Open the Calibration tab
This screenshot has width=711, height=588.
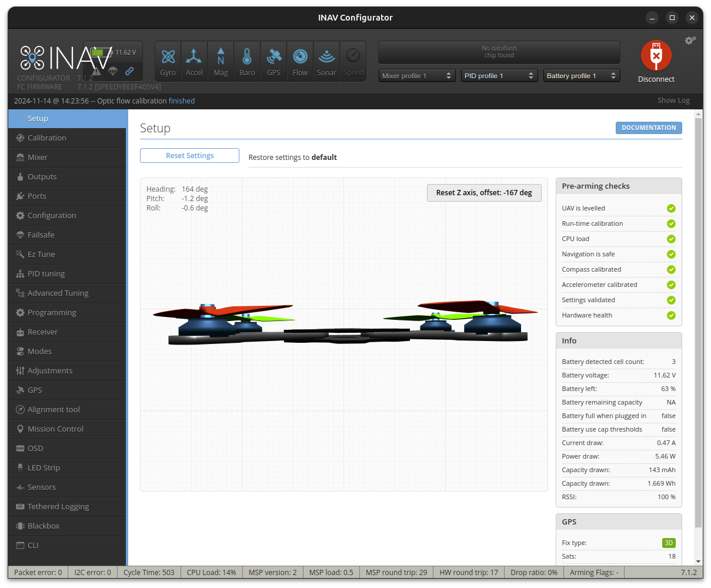[x=67, y=138]
